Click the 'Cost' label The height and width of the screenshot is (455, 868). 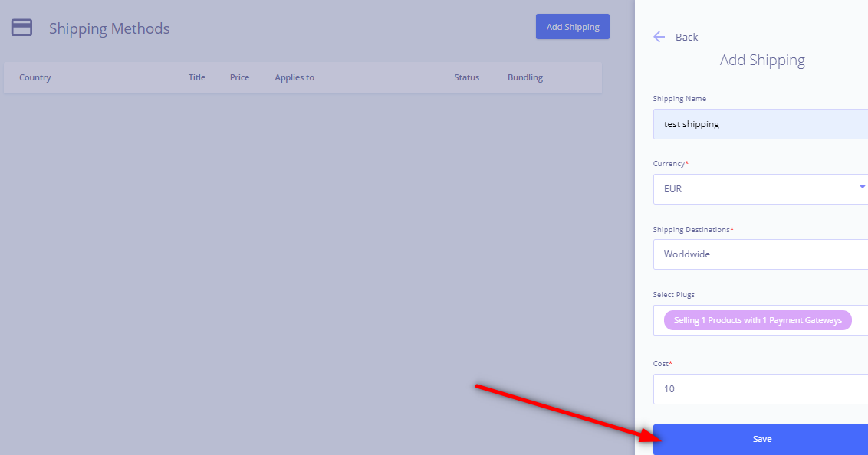(661, 364)
